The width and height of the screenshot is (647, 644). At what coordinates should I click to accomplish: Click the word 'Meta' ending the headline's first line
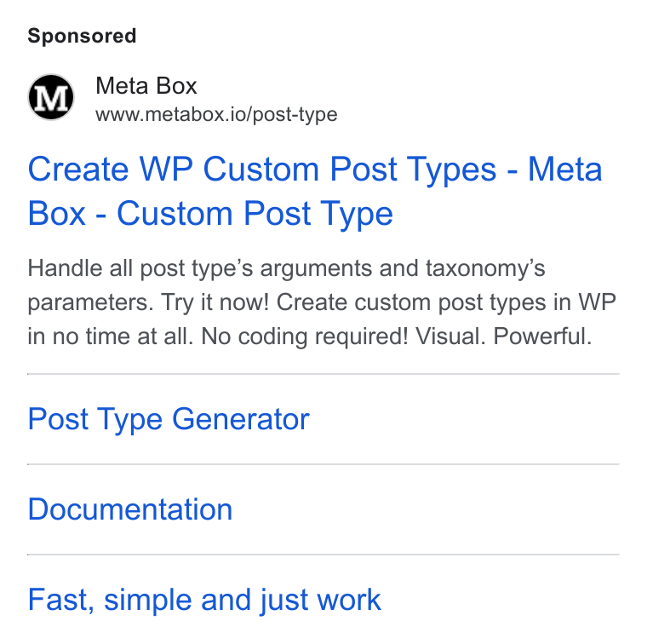coord(565,170)
